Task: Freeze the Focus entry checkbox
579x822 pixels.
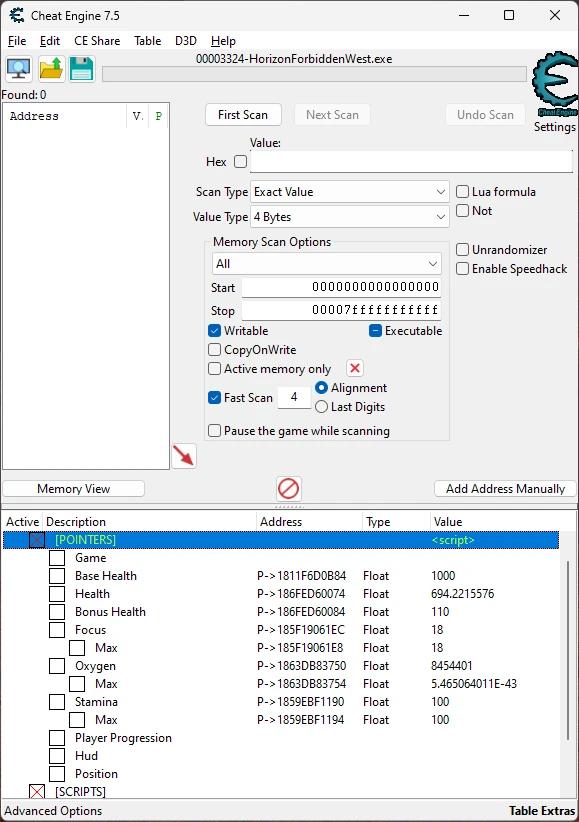Action: (57, 630)
